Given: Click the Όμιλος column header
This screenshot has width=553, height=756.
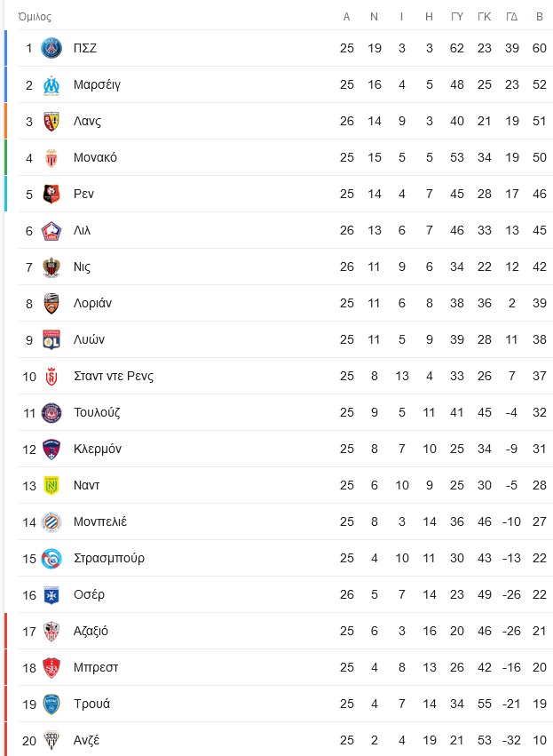Looking at the screenshot, I should coord(35,17).
